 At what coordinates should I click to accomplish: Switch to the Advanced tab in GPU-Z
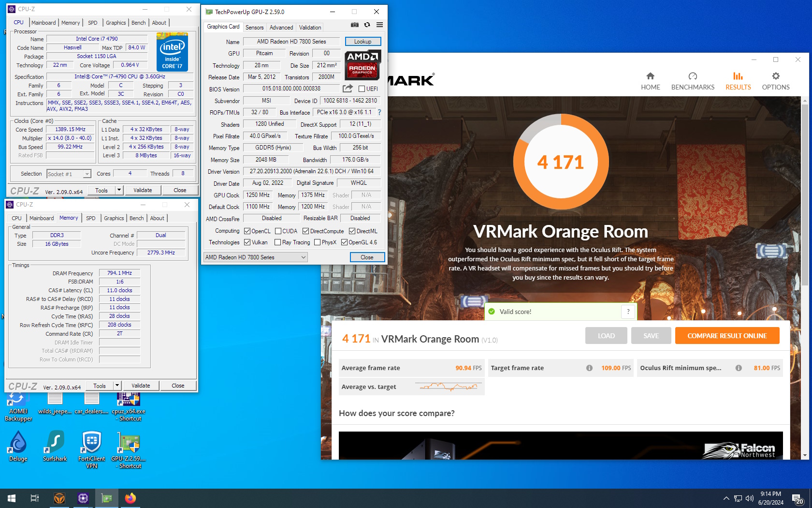click(281, 28)
